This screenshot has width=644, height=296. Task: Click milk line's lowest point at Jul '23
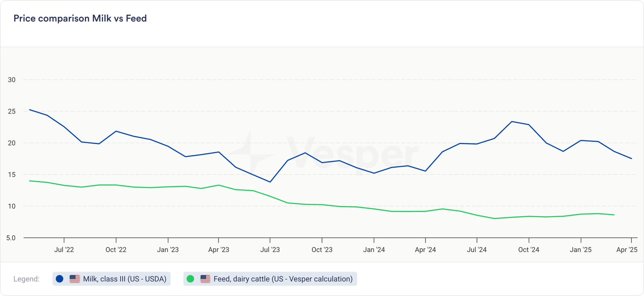coord(270,182)
